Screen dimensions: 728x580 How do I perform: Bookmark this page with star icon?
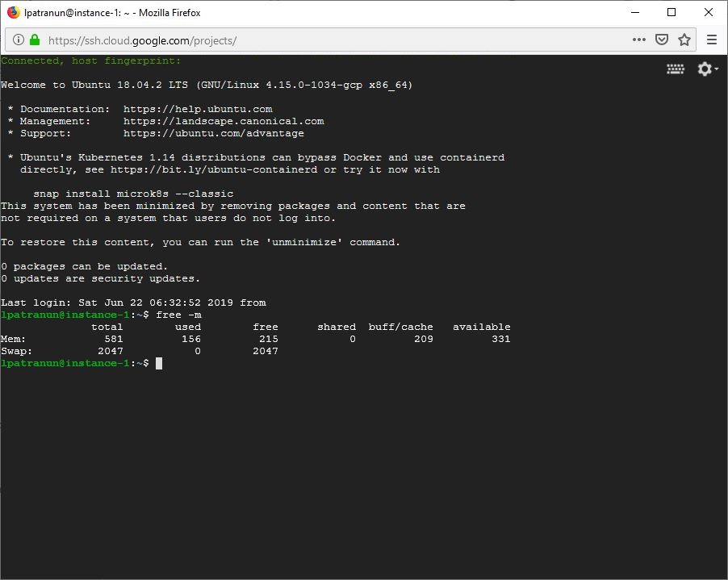684,40
